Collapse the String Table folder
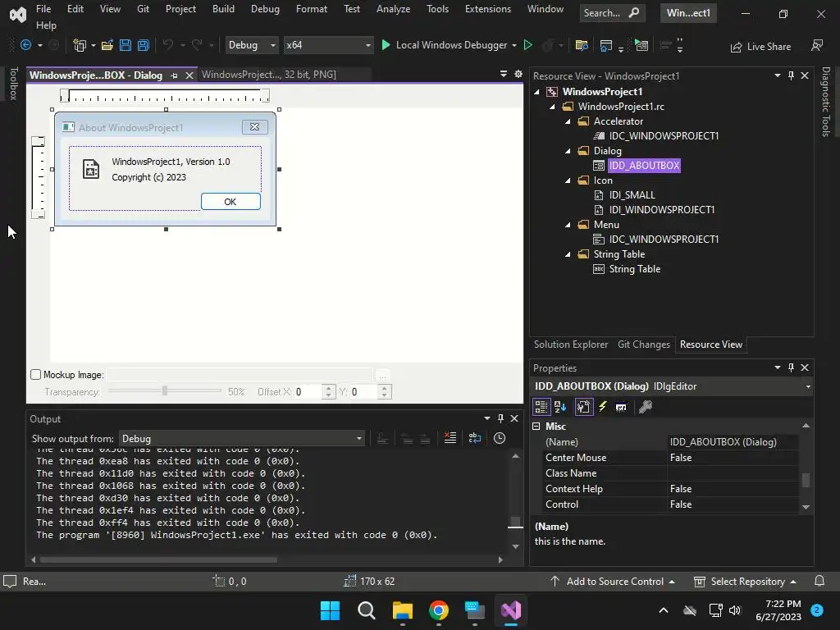Screen dimensions: 840x630 pyautogui.click(x=568, y=254)
